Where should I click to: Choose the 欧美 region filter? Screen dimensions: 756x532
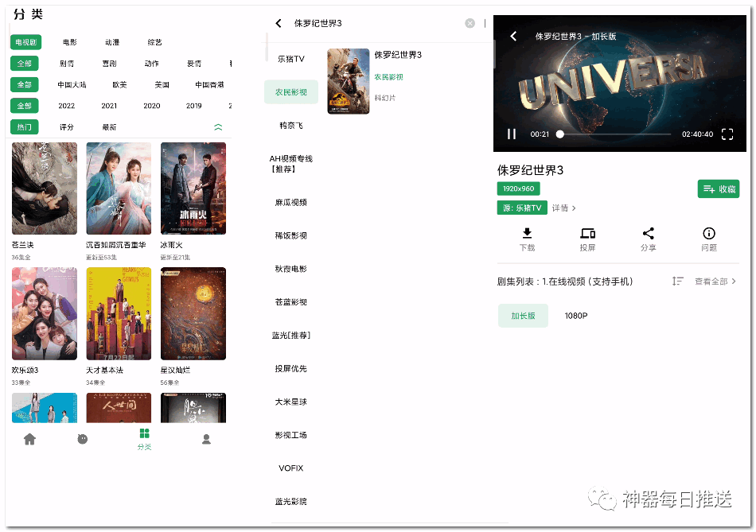click(119, 84)
